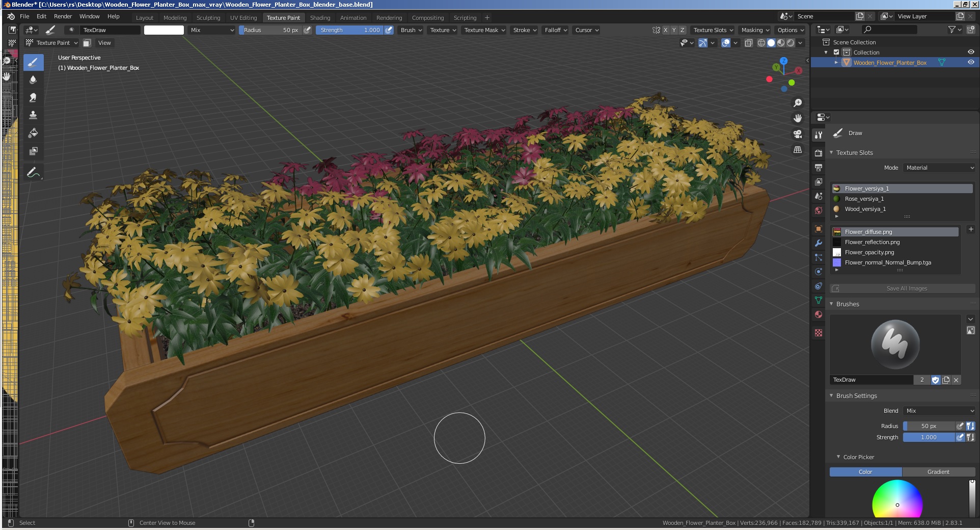Select the Clone stamp tool

pyautogui.click(x=33, y=115)
